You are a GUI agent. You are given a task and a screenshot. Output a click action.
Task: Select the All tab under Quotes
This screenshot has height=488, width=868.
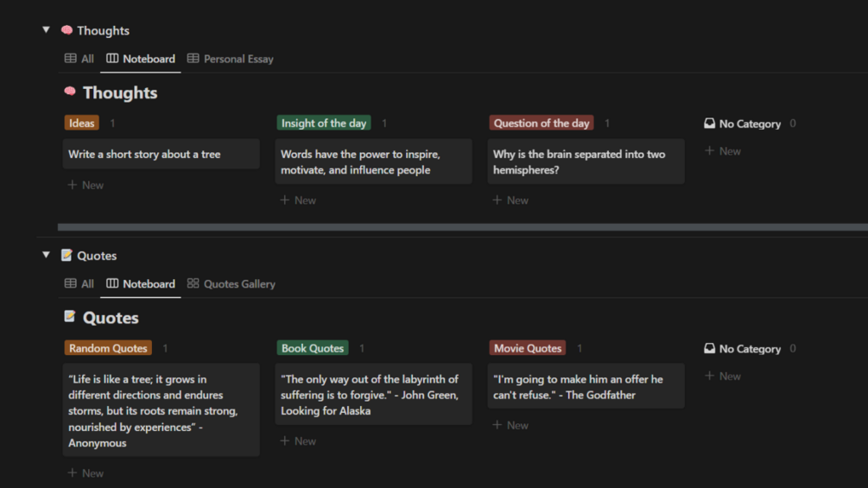pyautogui.click(x=79, y=284)
